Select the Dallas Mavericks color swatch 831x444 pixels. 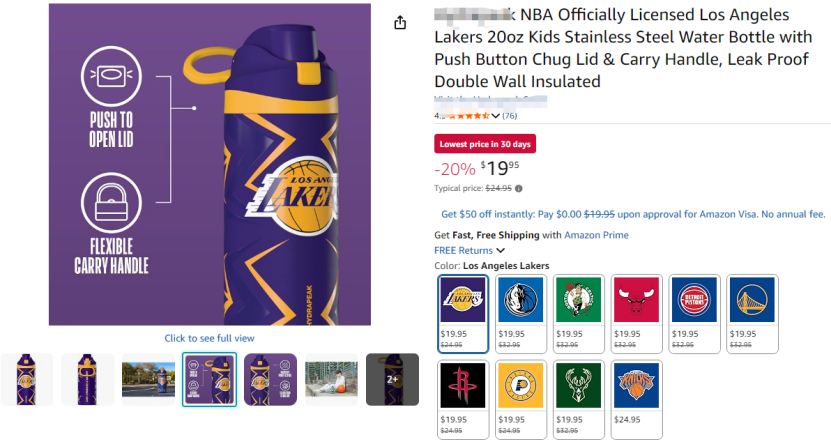[x=521, y=314]
